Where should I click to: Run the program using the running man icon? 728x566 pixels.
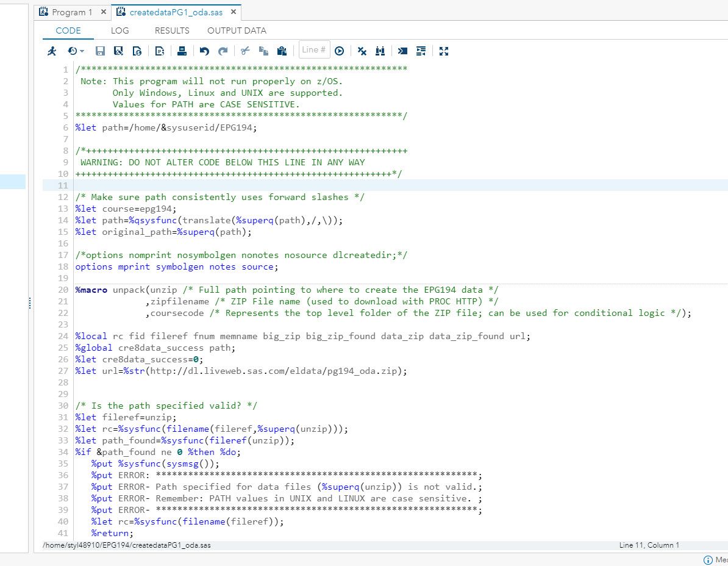point(52,51)
